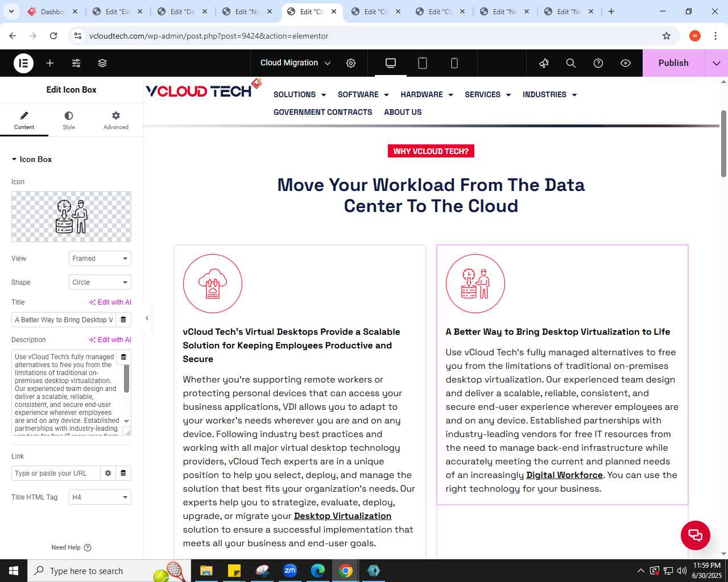This screenshot has height=582, width=728.
Task: Reload the page in Chrome
Action: coord(53,36)
